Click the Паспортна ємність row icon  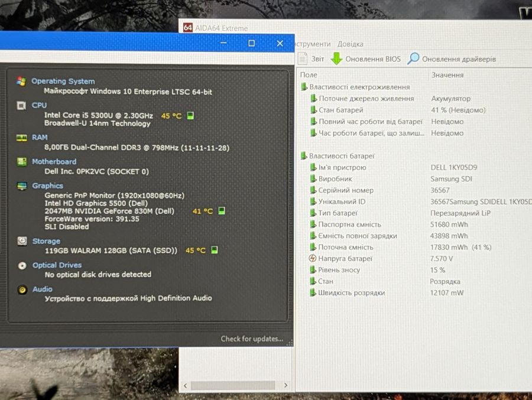[x=313, y=225]
